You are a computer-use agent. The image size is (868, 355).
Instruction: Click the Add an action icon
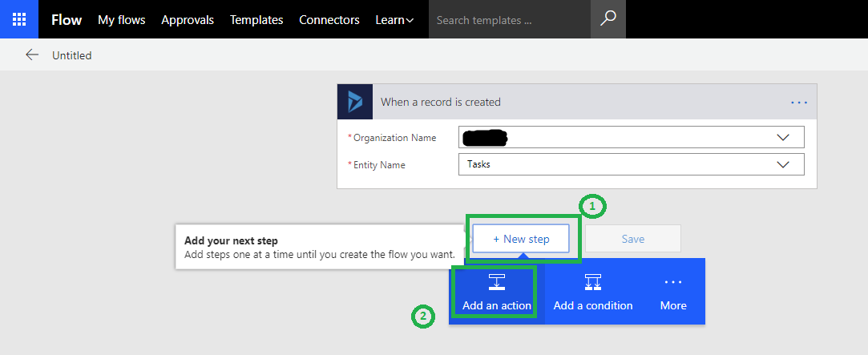tap(497, 282)
